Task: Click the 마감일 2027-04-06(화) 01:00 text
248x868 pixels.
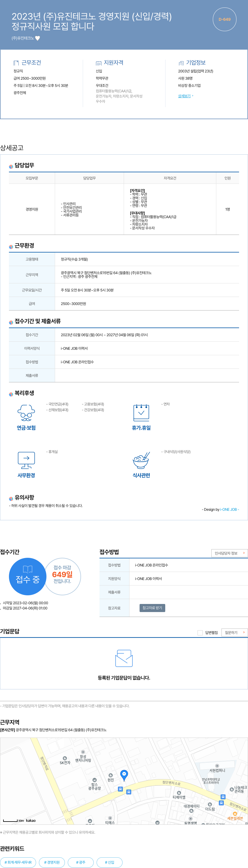Action: click(25, 608)
